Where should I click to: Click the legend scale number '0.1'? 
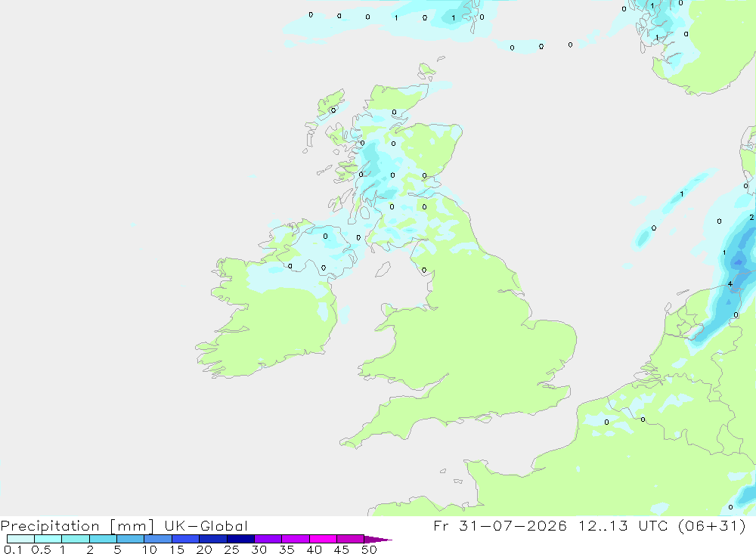[x=13, y=549]
